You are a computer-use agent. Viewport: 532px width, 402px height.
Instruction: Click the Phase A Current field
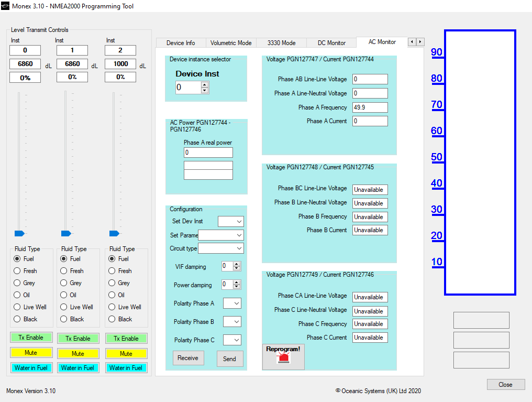pos(370,121)
